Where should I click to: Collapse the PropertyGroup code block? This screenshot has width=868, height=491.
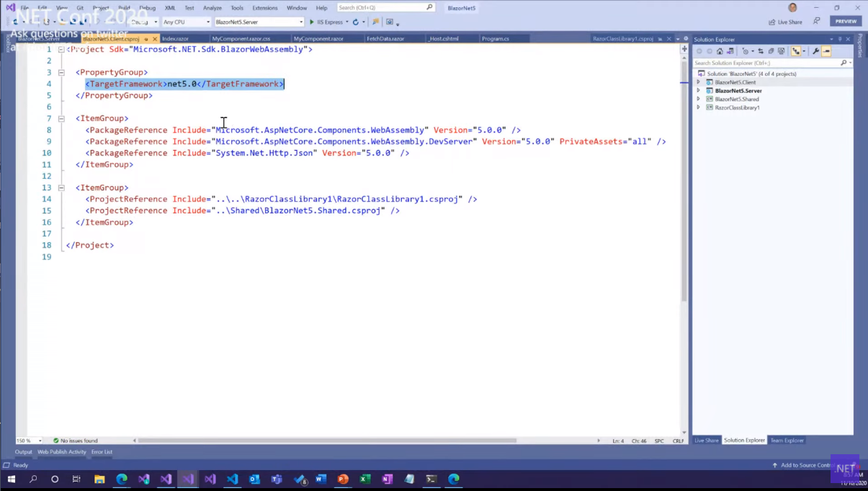(61, 72)
